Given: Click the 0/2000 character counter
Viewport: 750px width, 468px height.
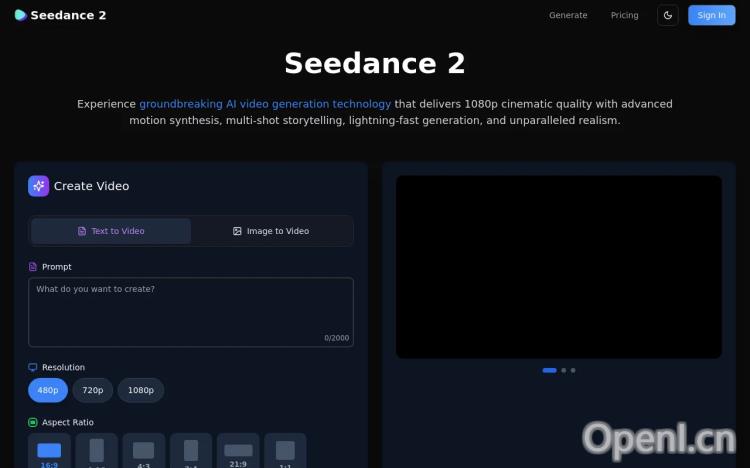Looking at the screenshot, I should tap(337, 338).
